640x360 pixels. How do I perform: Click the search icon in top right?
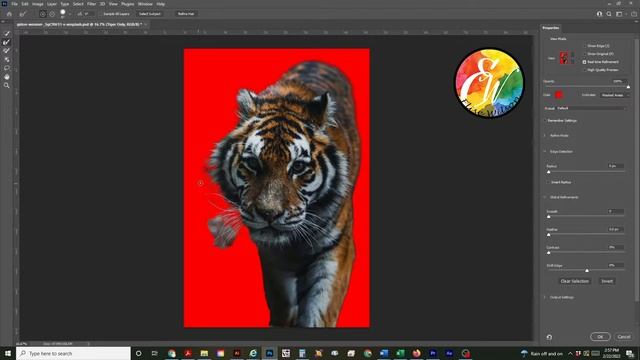[x=609, y=14]
